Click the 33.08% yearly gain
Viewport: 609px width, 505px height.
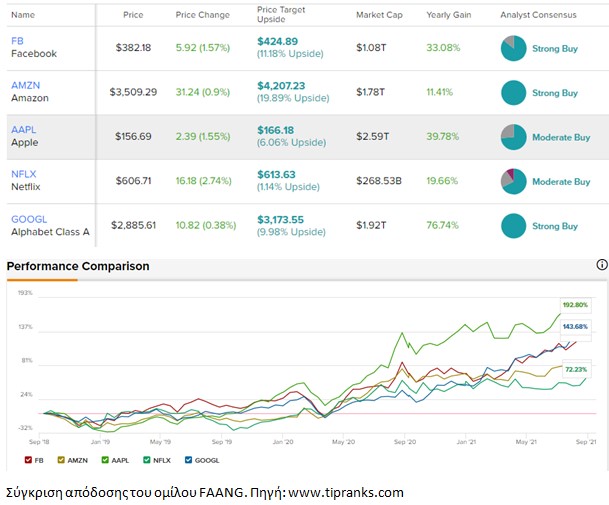pyautogui.click(x=443, y=48)
